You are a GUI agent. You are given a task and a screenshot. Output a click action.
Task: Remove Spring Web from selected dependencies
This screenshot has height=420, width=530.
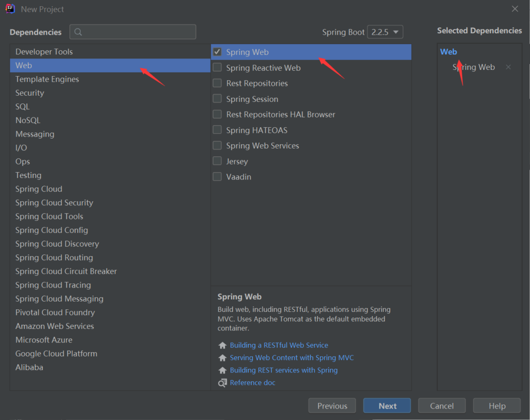(508, 67)
